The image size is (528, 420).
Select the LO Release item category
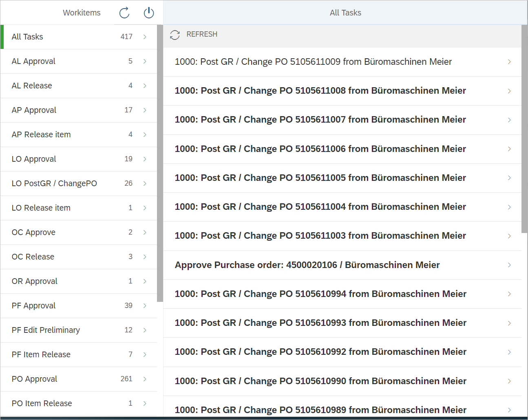(41, 208)
